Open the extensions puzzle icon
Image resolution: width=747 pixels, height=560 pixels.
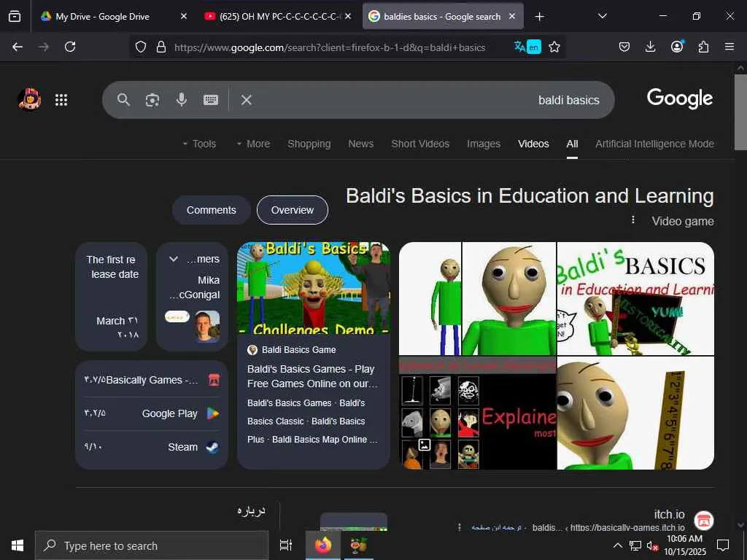point(703,47)
